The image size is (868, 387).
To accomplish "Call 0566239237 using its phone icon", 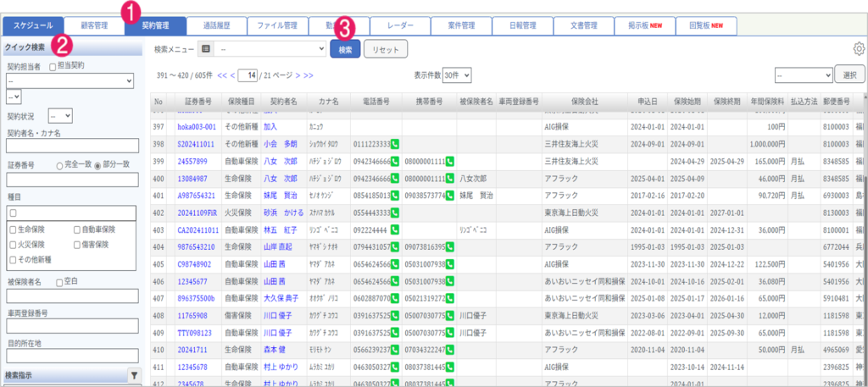I will coord(395,350).
